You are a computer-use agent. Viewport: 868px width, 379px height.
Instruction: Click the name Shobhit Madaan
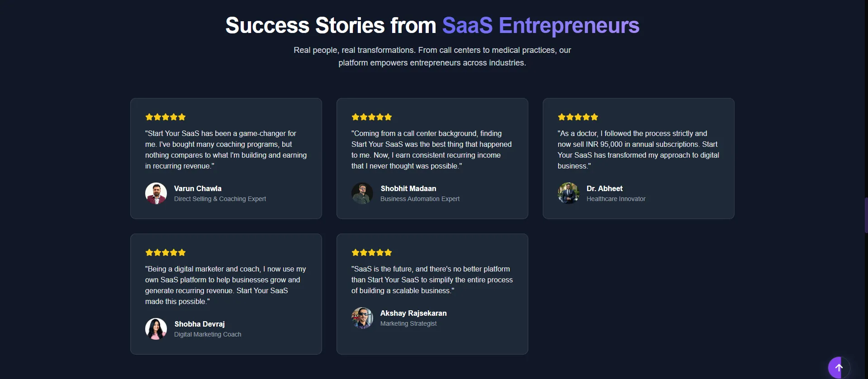408,188
